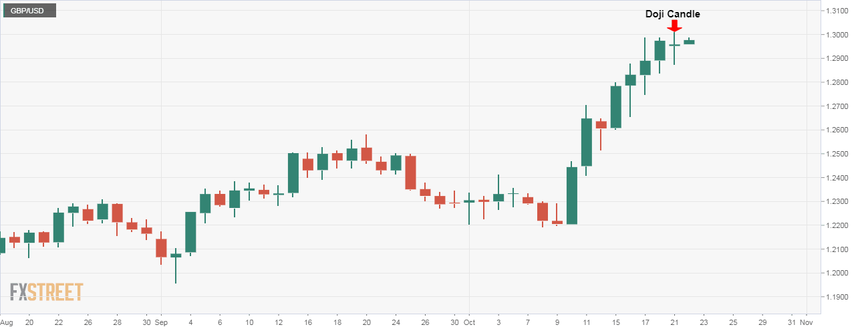Click the GBP/USD symbol label

tap(28, 11)
